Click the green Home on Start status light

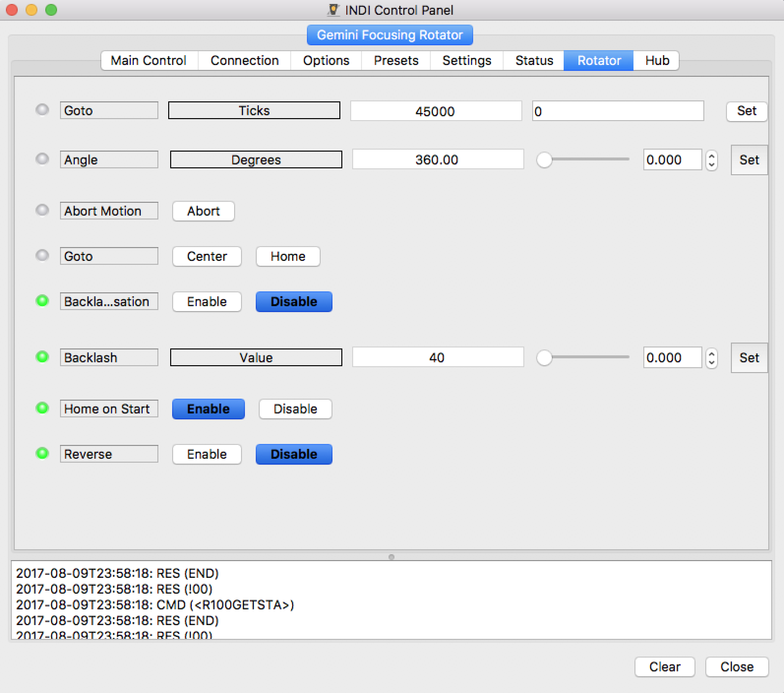tap(42, 408)
